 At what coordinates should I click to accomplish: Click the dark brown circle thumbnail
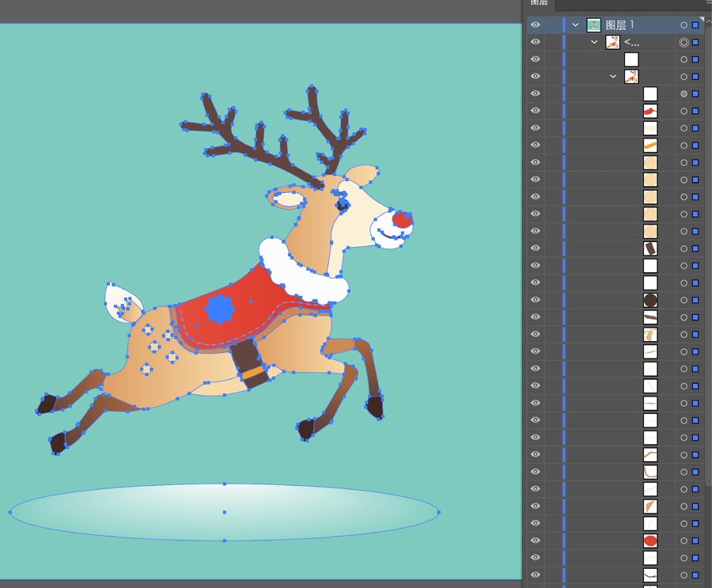click(650, 300)
